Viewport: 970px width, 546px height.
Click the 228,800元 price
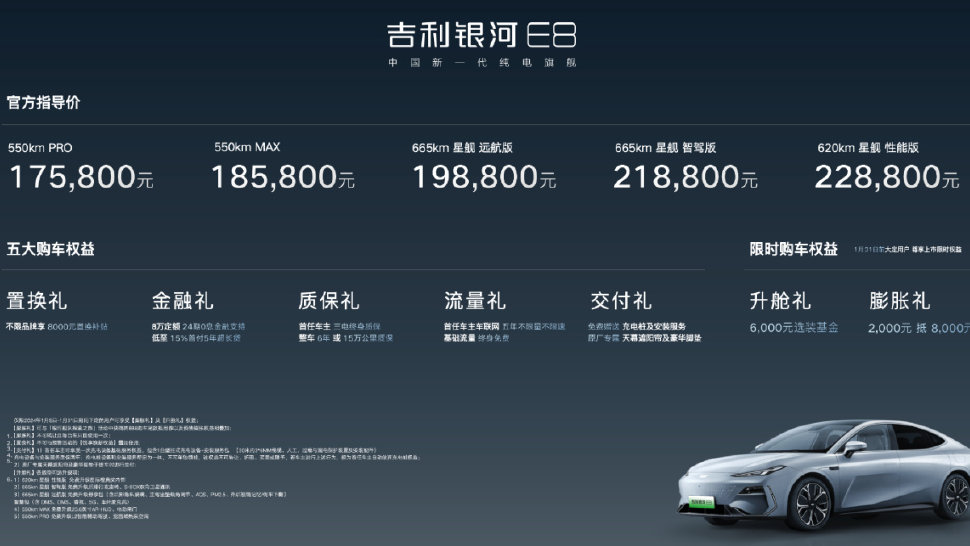click(x=887, y=177)
